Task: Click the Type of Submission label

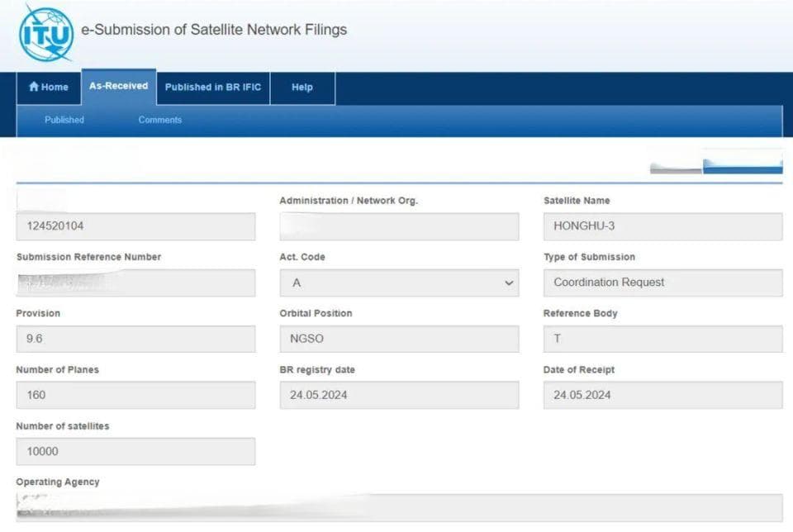Action: tap(589, 257)
